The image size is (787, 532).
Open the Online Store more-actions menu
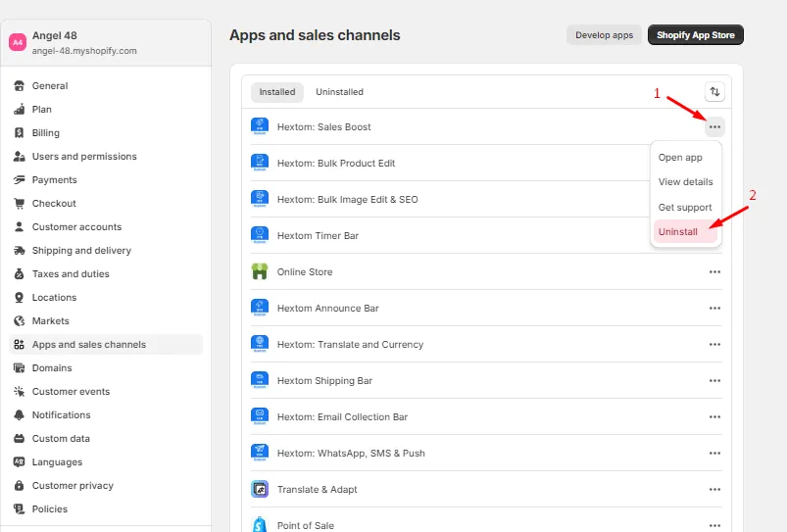(714, 272)
